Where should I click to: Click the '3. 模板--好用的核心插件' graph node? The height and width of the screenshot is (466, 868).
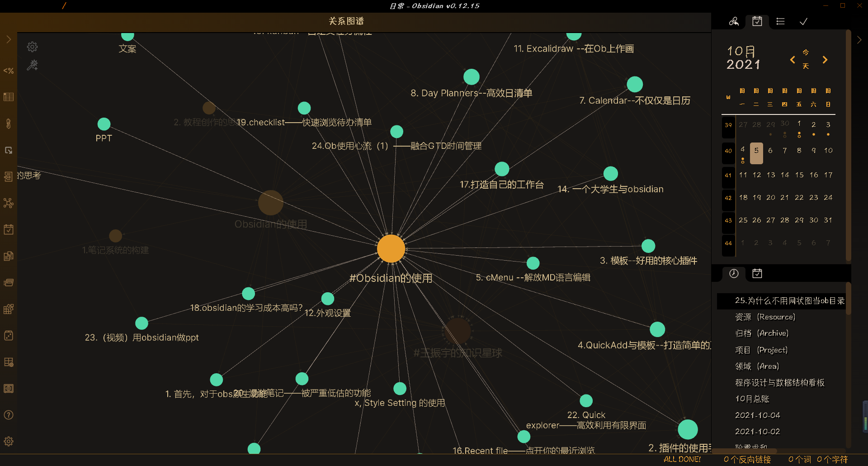coord(648,246)
